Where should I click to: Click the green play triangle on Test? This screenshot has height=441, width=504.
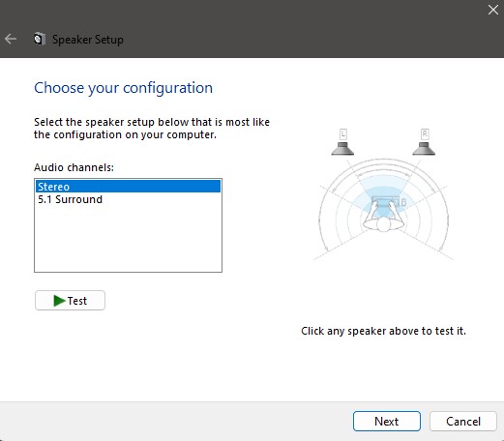tap(59, 301)
